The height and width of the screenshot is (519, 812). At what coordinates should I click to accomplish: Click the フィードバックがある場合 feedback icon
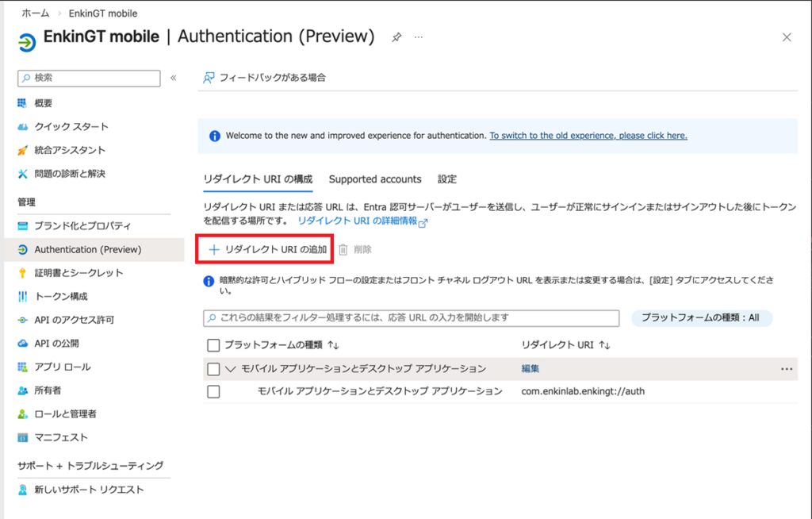tap(209, 78)
